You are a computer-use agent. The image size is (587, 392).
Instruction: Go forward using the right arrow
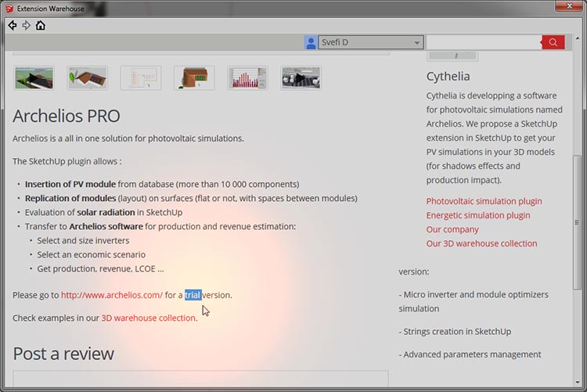tap(26, 26)
